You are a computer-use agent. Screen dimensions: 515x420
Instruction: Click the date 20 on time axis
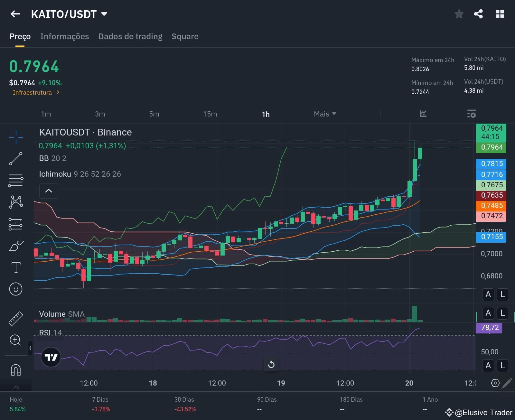tap(409, 383)
